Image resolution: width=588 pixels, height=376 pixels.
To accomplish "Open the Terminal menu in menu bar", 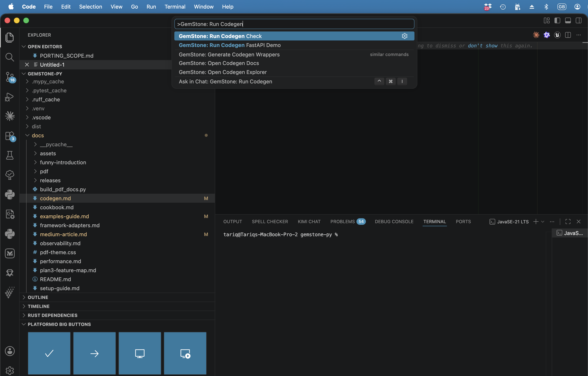I will point(175,7).
